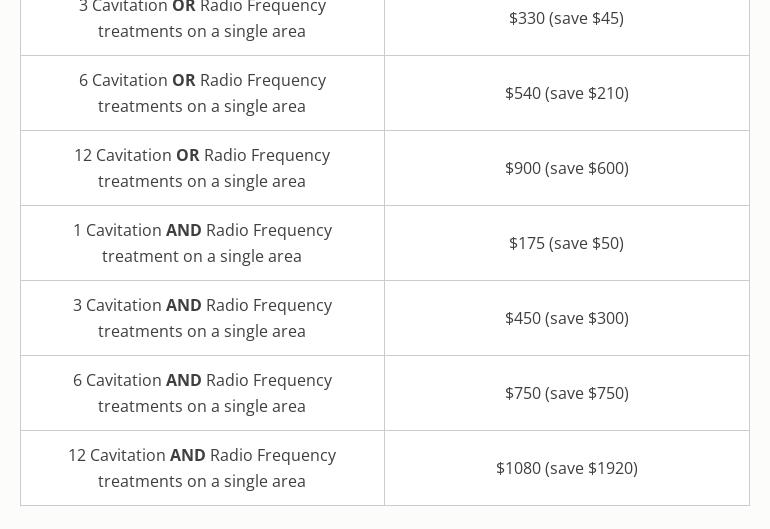Click the $330 (save $45) price cell
This screenshot has height=529, width=770.
566,18
